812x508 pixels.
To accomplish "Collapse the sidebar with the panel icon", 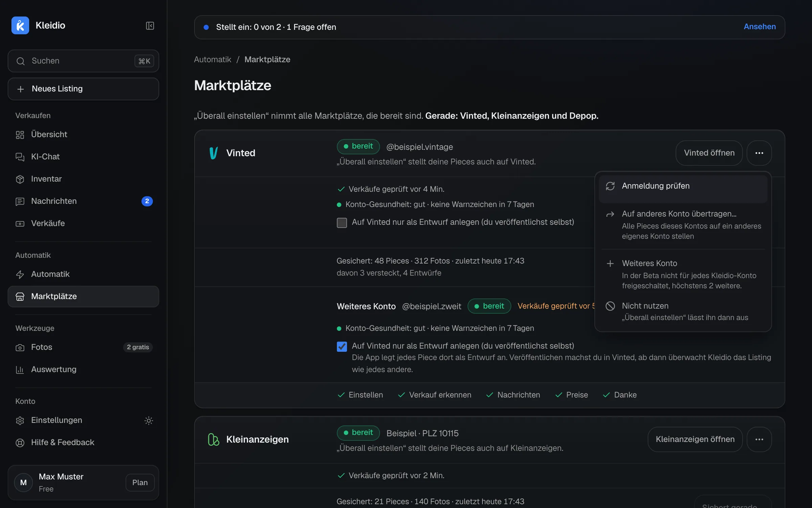I will pyautogui.click(x=150, y=26).
